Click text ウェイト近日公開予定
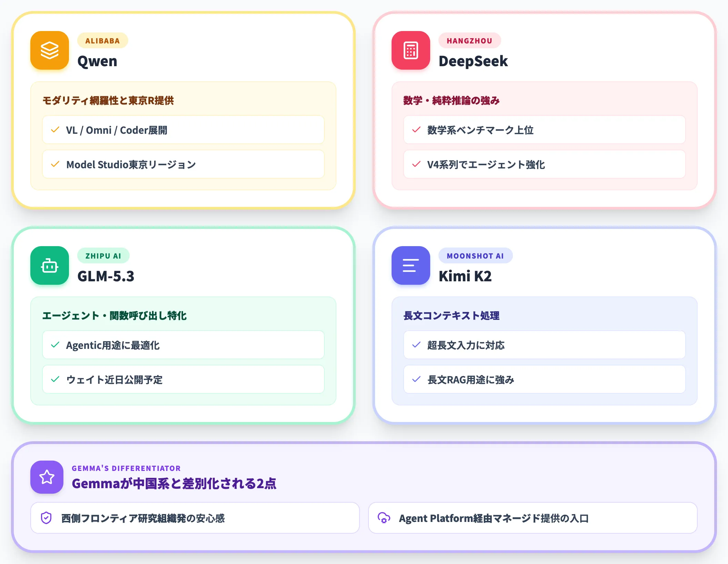Image resolution: width=728 pixels, height=564 pixels. (x=114, y=380)
